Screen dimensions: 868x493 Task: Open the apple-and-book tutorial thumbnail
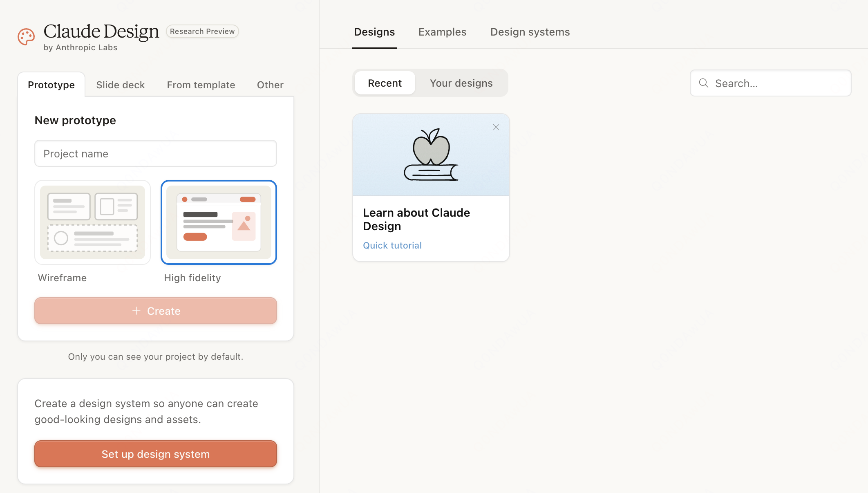(431, 155)
